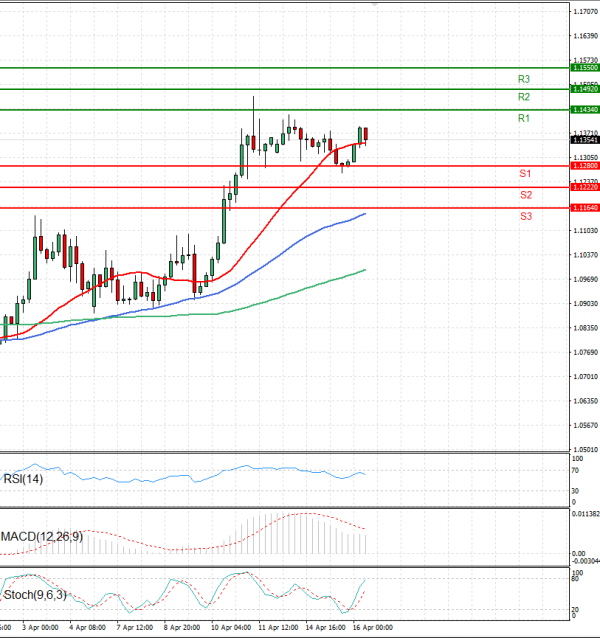The width and height of the screenshot is (600, 638).
Task: Open the Stoch(9,6,3) indicator label
Action: (x=35, y=595)
